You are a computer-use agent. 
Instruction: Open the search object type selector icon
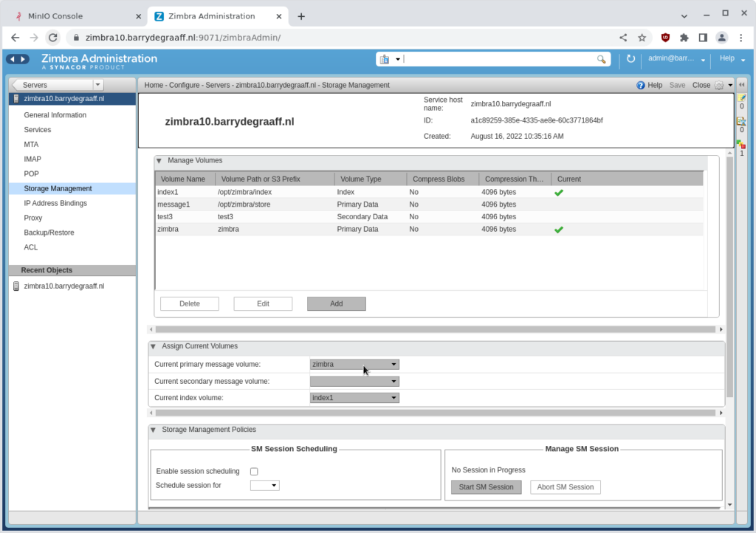pyautogui.click(x=384, y=59)
